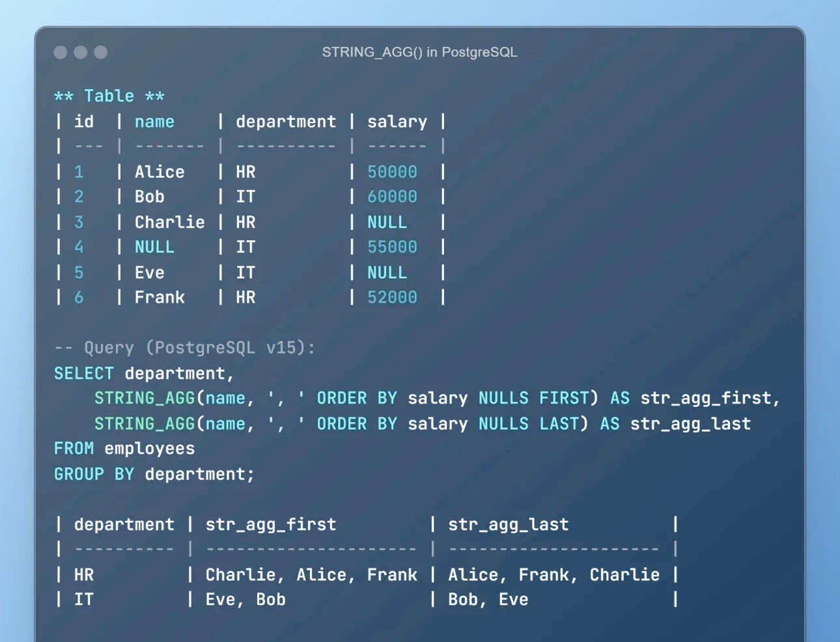Click the 'GROUP BY' keywords
The image size is (840, 642).
[94, 474]
